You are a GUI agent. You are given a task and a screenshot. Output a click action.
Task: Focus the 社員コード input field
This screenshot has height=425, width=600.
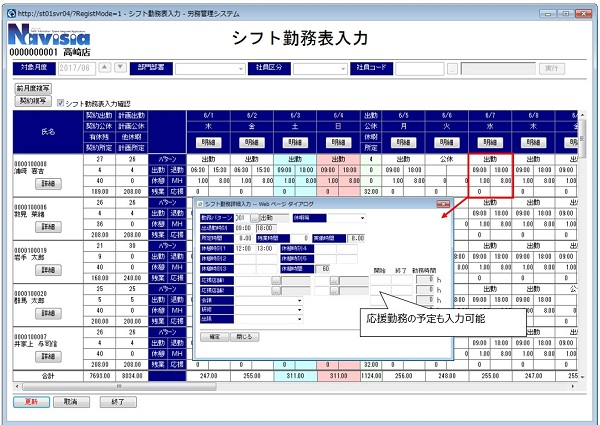[x=420, y=69]
